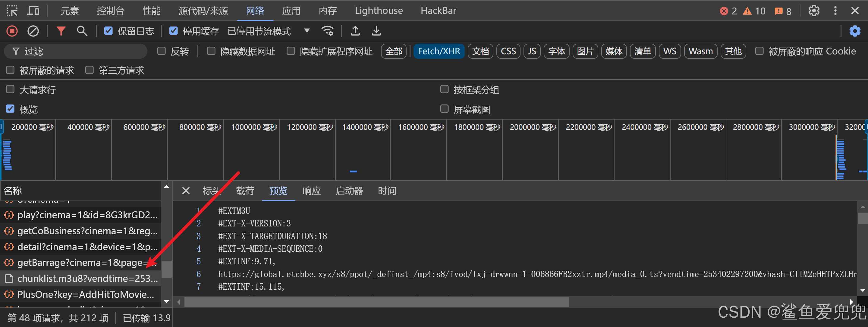
Task: Enable 屏幕截图 checkbox
Action: click(x=445, y=109)
